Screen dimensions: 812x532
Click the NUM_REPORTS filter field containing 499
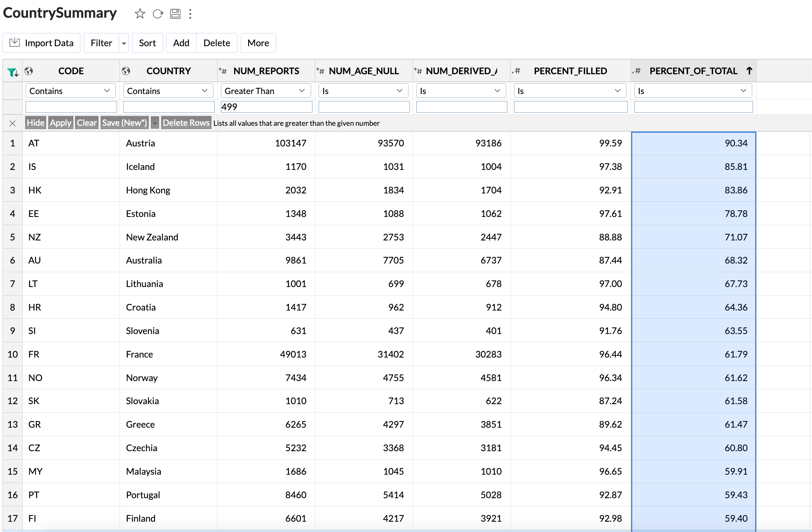(x=266, y=107)
